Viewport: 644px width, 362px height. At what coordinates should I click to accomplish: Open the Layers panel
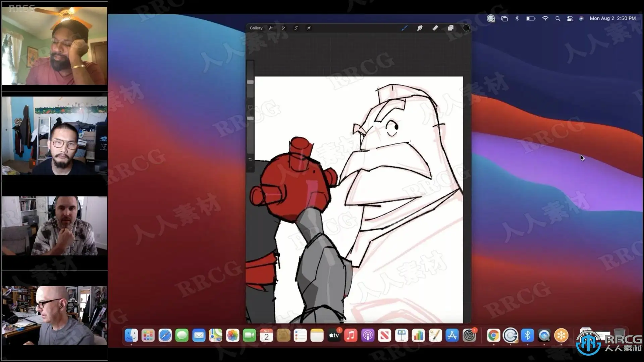pos(450,28)
